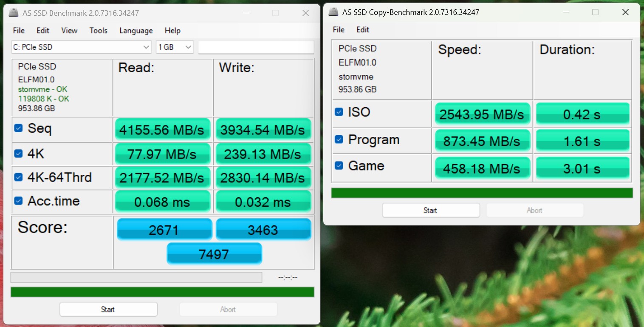
Task: Open the View menu
Action: click(x=69, y=30)
